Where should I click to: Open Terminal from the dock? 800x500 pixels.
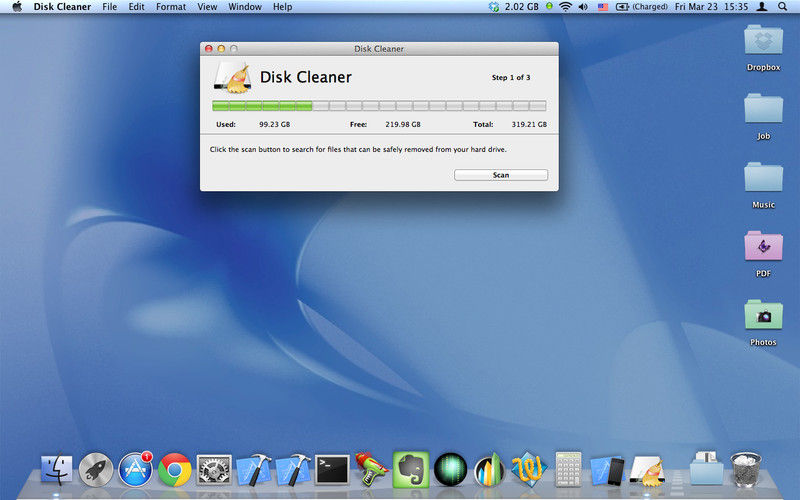coord(332,469)
